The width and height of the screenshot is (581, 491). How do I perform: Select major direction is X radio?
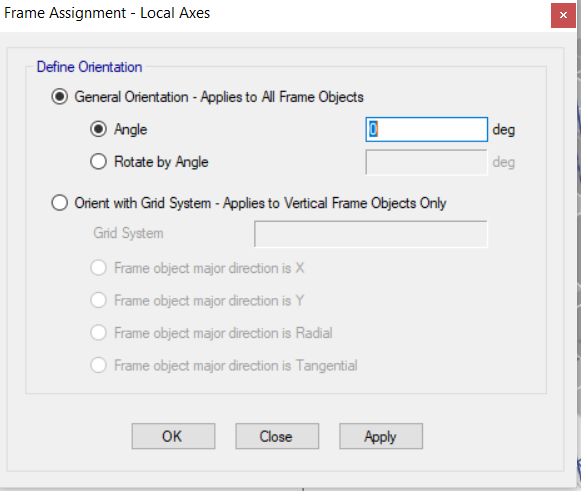tap(99, 268)
